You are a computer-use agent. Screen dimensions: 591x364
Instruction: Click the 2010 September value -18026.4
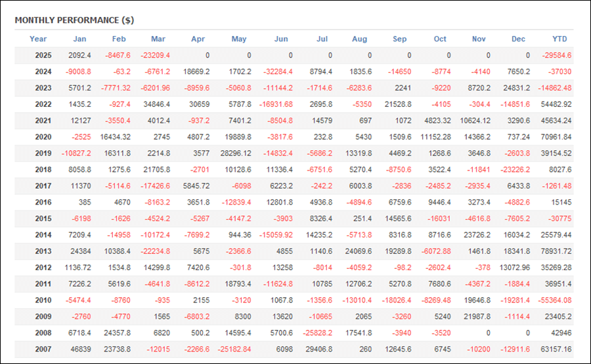[397, 300]
